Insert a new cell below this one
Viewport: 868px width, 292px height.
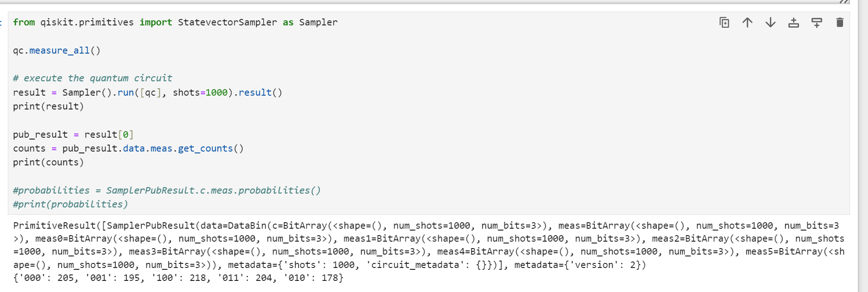pyautogui.click(x=817, y=22)
